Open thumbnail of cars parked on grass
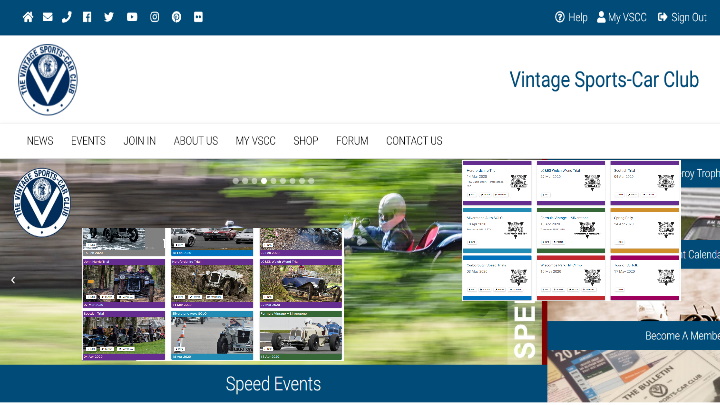Viewport: 720px width, 405px height. [x=124, y=335]
